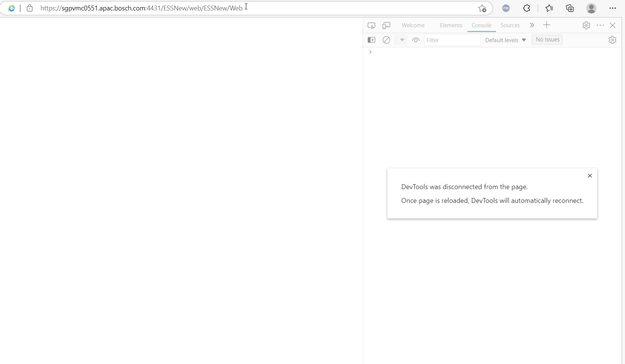Screen dimensions: 625x364
Task: Open the Sources panel
Action: (510, 25)
